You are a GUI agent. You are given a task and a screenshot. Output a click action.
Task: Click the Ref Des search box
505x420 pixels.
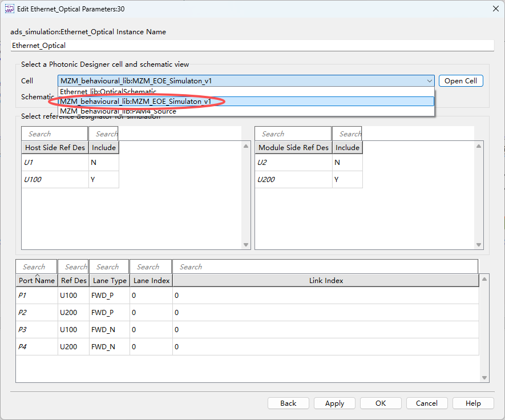tap(73, 266)
